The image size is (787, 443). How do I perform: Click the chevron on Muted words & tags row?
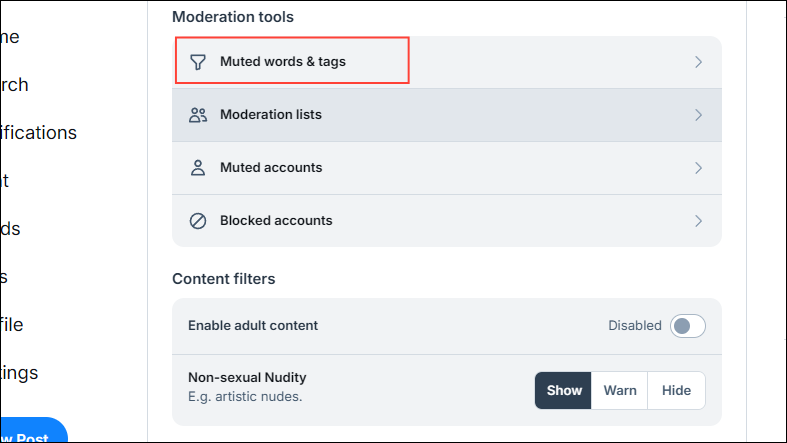point(698,62)
